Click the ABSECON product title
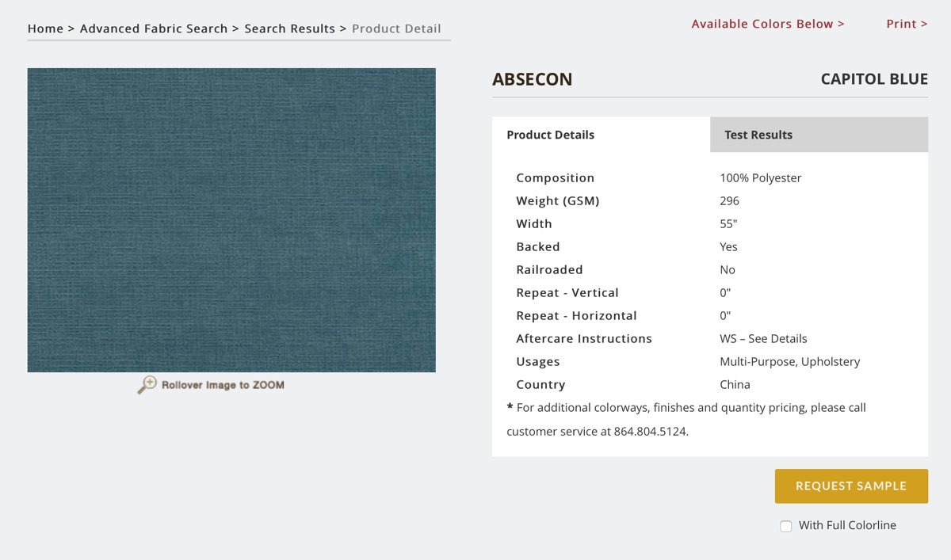Image resolution: width=951 pixels, height=560 pixels. click(x=532, y=79)
